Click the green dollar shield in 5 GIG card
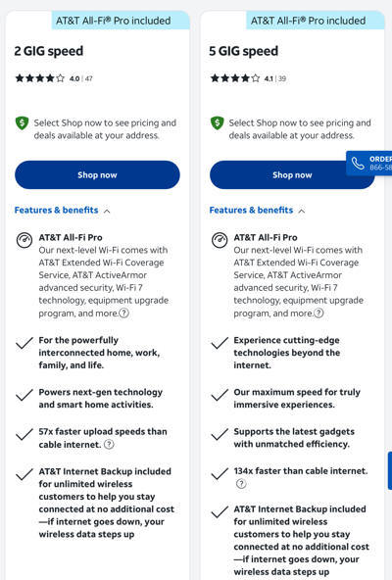 click(x=218, y=123)
